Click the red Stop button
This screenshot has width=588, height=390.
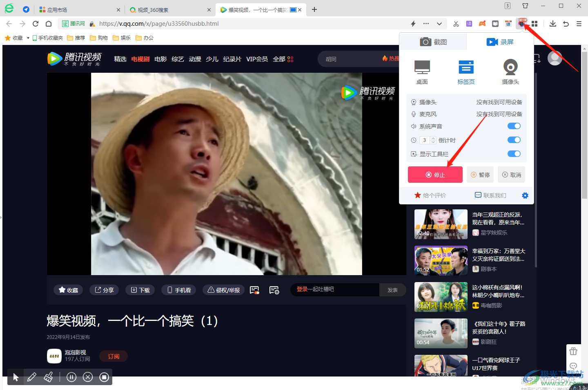click(x=435, y=175)
